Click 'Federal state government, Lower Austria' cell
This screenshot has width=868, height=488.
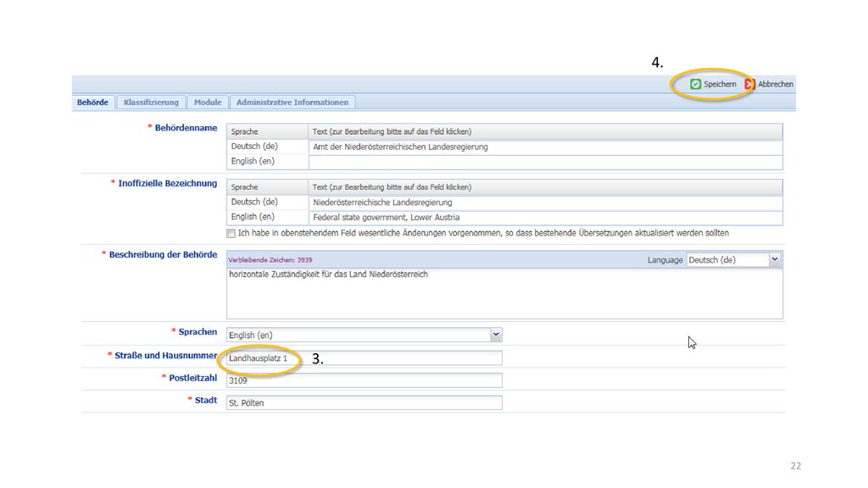coord(545,218)
